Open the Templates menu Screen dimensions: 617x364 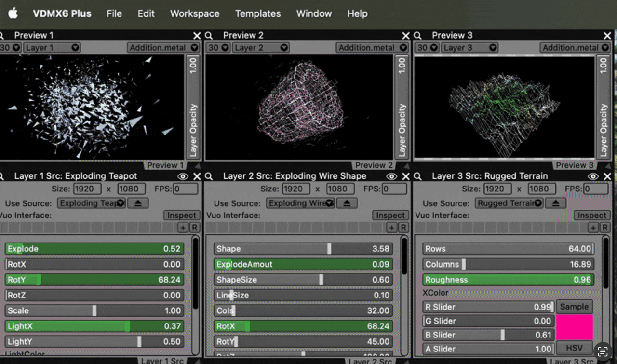(x=258, y=13)
